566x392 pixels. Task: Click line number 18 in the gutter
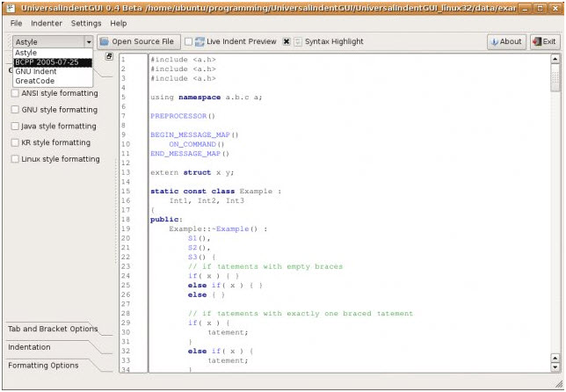click(126, 220)
